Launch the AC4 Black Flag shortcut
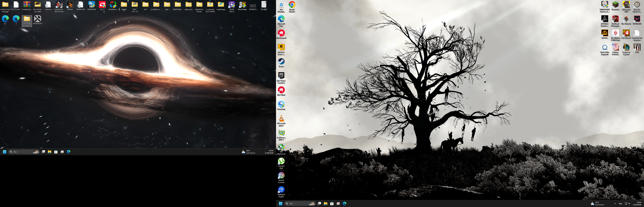Image resolution: width=644 pixels, height=207 pixels. click(605, 21)
